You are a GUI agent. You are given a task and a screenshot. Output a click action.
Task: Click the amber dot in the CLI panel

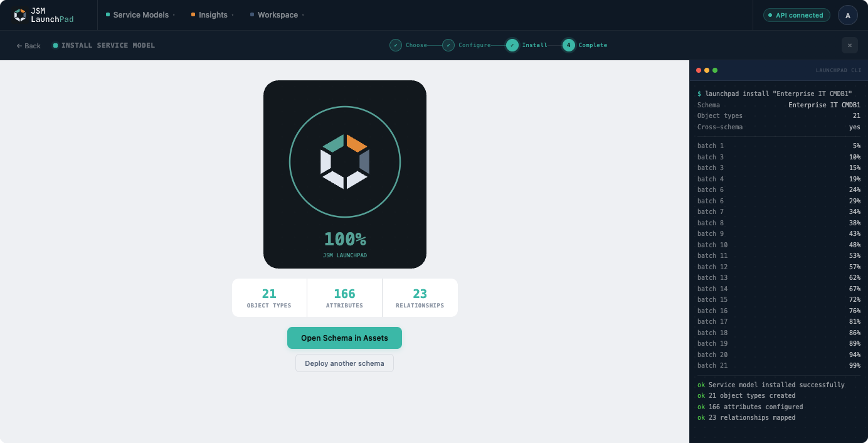[707, 70]
